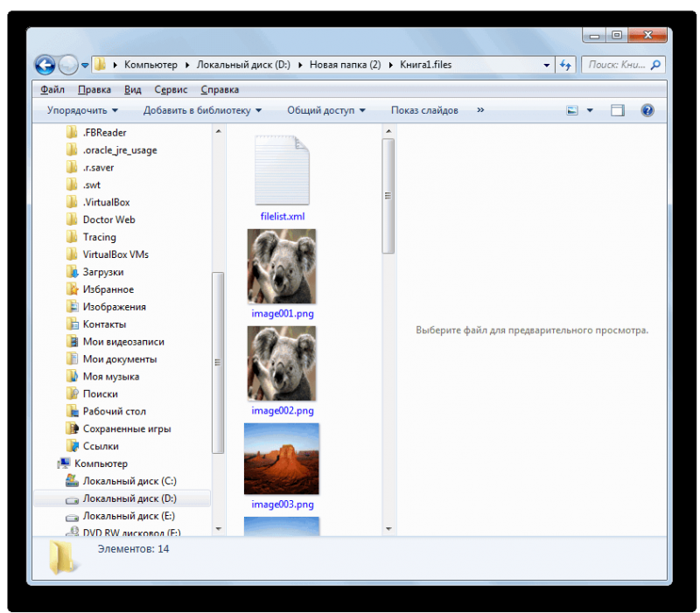Open the view options dropdown arrow
The width and height of the screenshot is (700, 613).
[590, 110]
